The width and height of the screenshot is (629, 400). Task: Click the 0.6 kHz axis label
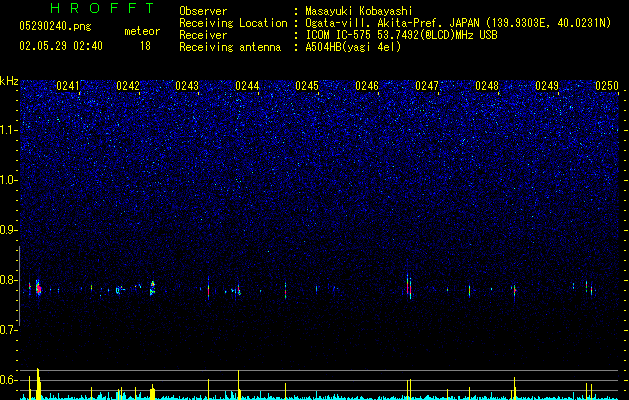9,380
